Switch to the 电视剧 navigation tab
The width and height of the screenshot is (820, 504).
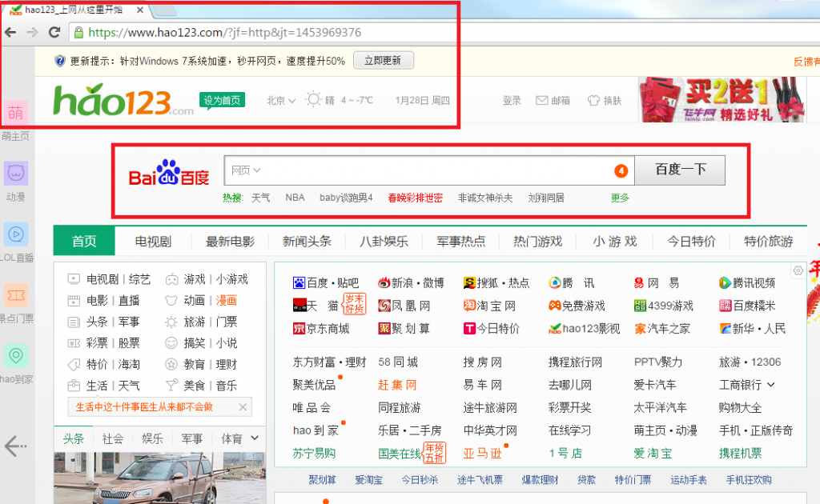(x=152, y=242)
